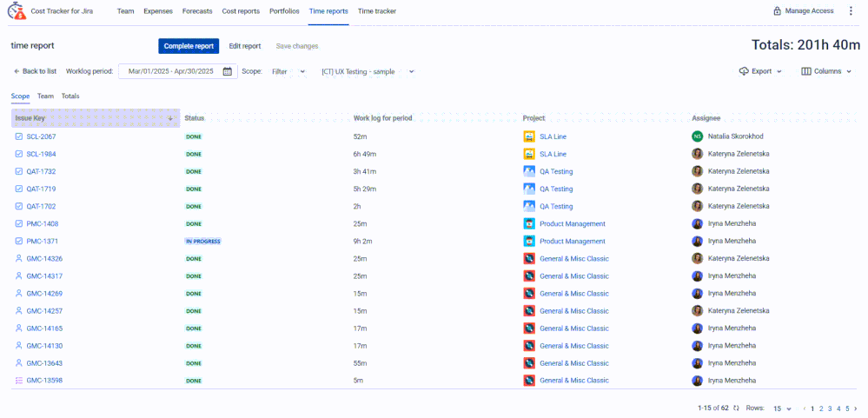Open QA Testing project link in QAT-1702 row
The height and width of the screenshot is (418, 868).
556,207
